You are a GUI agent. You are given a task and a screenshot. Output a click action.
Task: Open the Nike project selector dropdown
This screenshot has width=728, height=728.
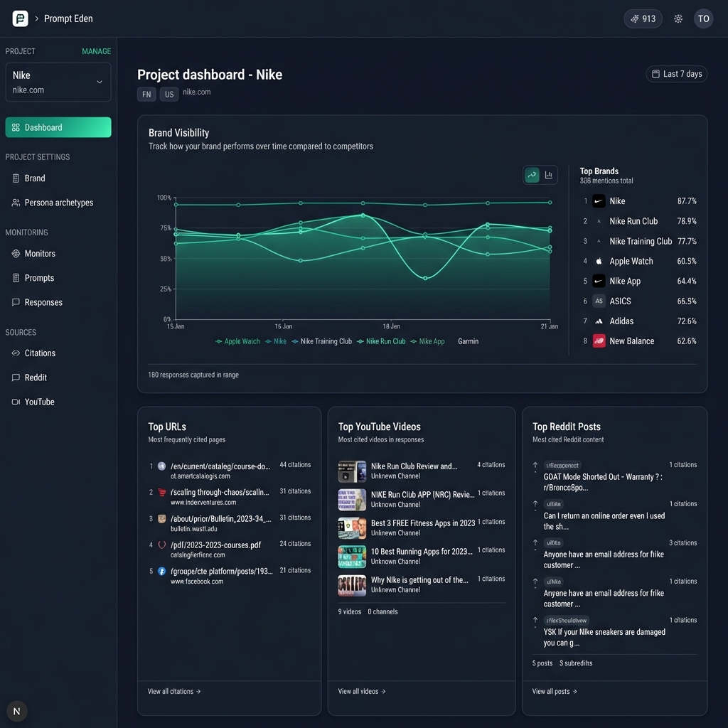point(58,82)
